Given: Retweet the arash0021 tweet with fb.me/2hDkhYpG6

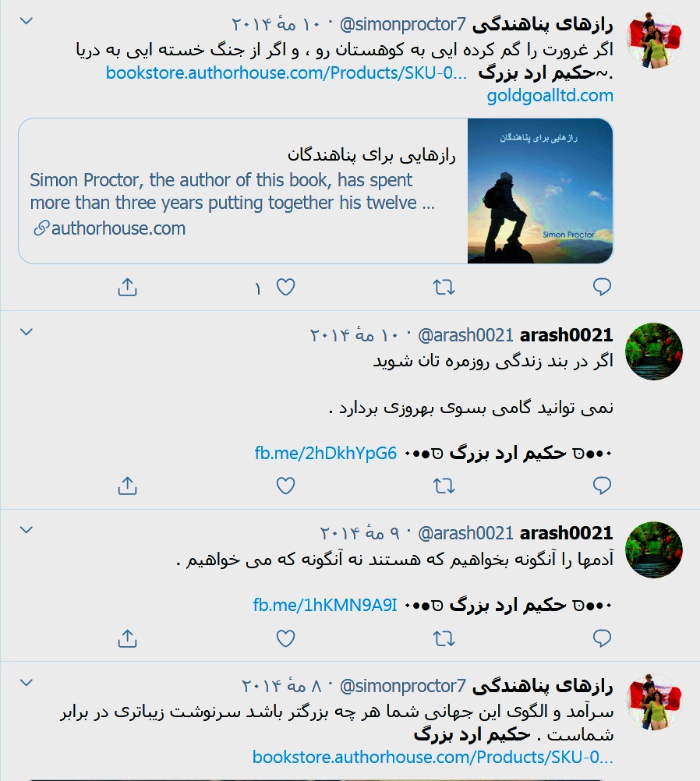Looking at the screenshot, I should point(444,486).
